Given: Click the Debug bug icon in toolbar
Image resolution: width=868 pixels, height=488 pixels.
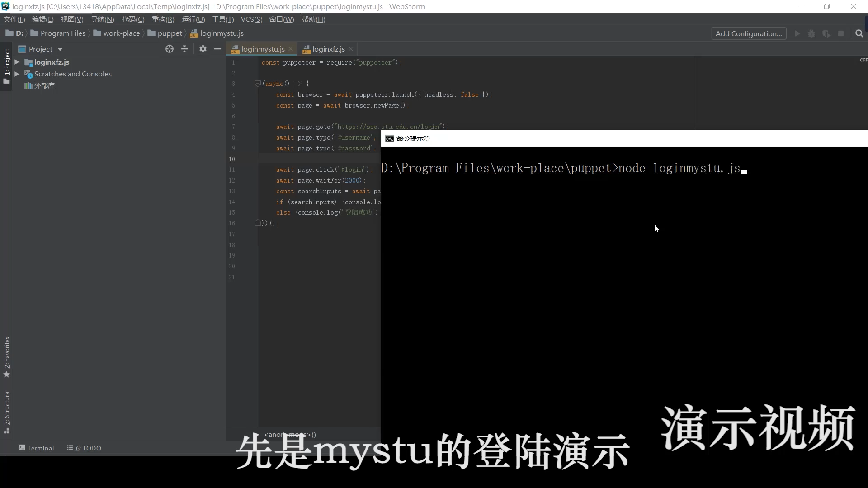Looking at the screenshot, I should (x=812, y=33).
